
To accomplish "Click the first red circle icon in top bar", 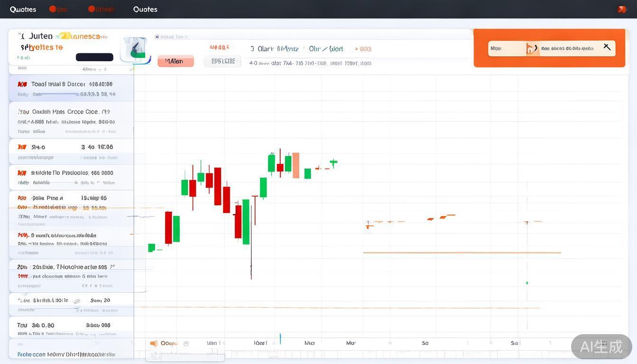I will click(x=53, y=9).
